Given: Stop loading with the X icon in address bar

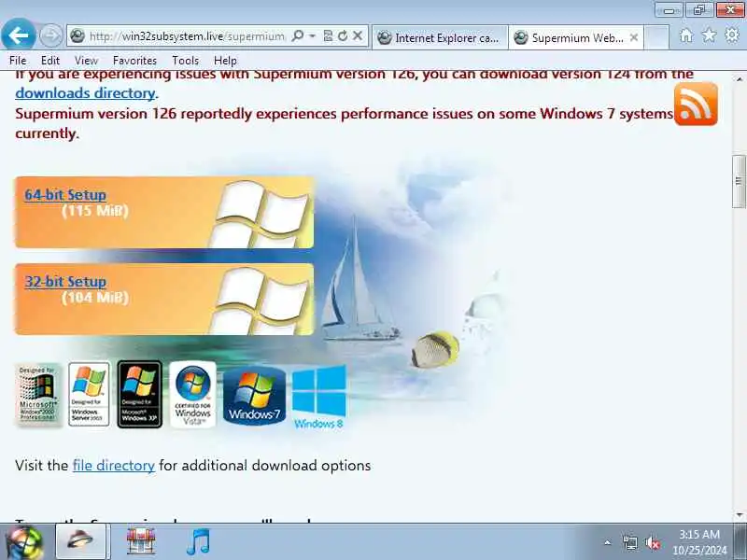Looking at the screenshot, I should click(x=358, y=35).
